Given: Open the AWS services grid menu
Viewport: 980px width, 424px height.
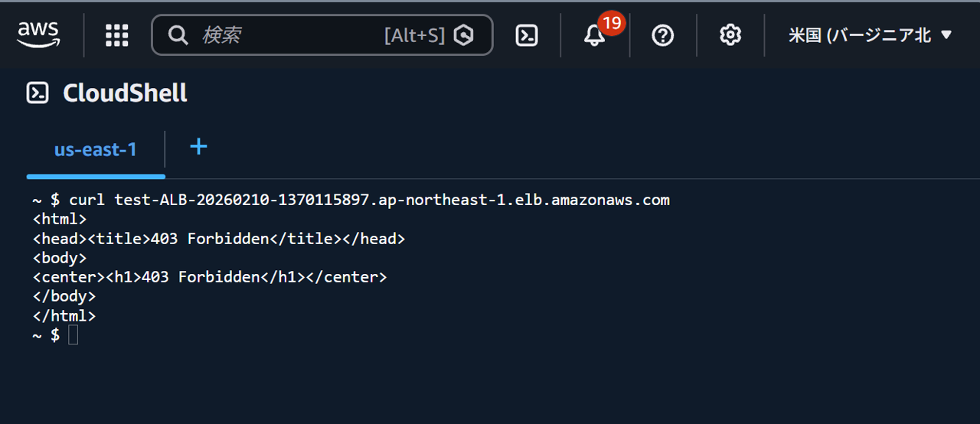Looking at the screenshot, I should [x=116, y=34].
